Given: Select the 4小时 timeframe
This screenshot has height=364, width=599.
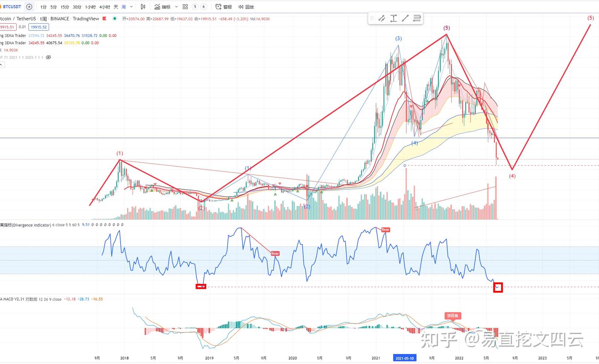Looking at the screenshot, I should [104, 7].
